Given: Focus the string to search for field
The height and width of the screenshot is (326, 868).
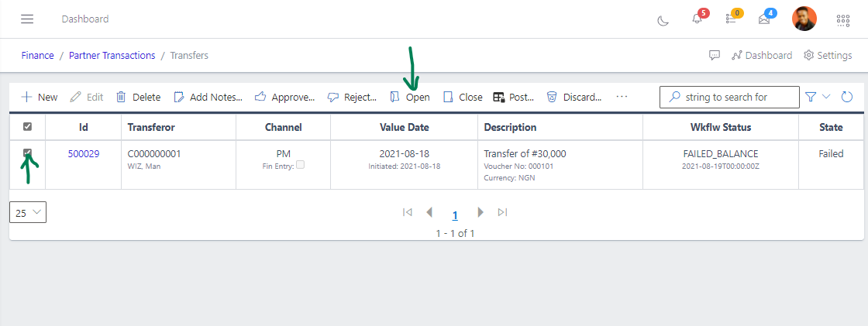Looking at the screenshot, I should (729, 97).
